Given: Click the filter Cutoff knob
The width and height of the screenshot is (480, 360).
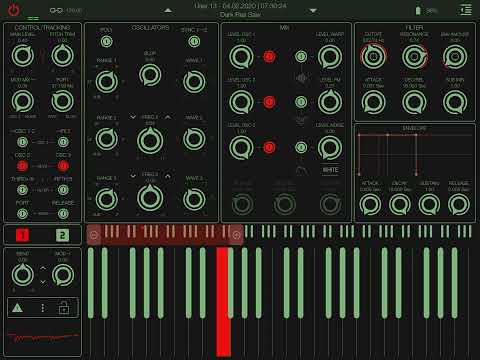Looking at the screenshot, I should pos(373,56).
